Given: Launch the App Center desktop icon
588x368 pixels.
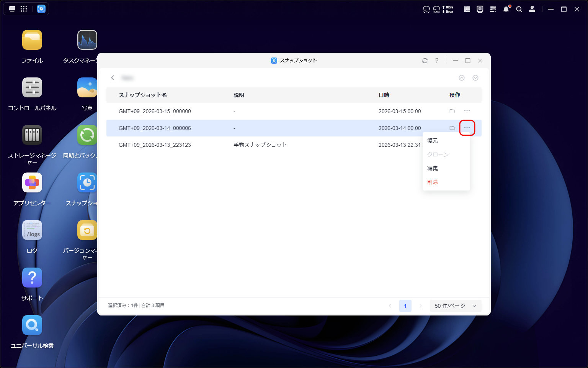Looking at the screenshot, I should (32, 183).
